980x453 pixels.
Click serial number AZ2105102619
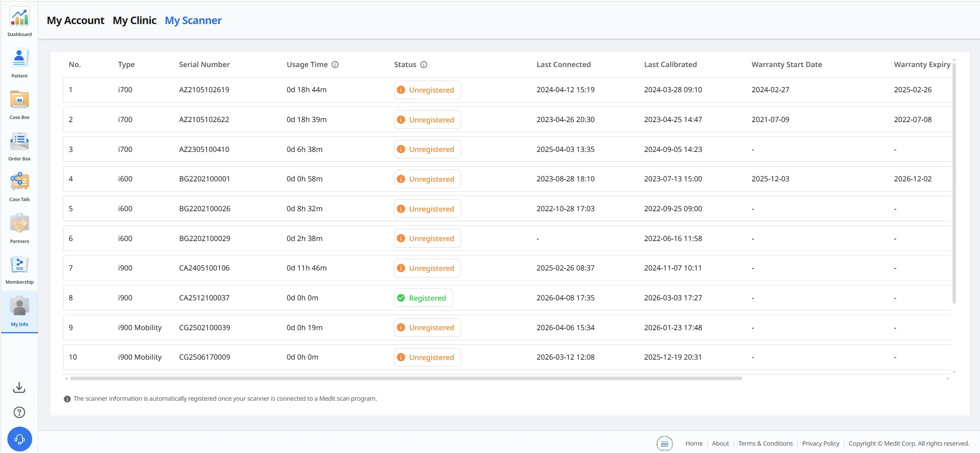pos(204,90)
